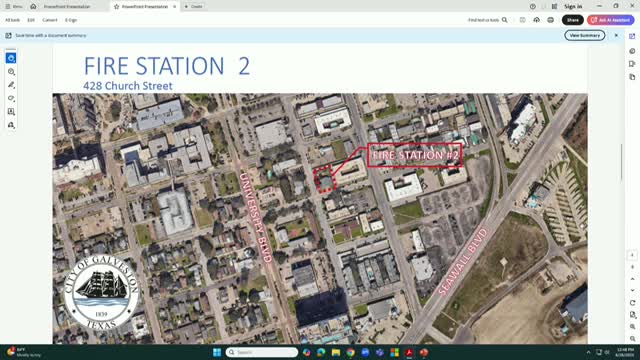Open the comments panel icon on right rail

point(632,51)
